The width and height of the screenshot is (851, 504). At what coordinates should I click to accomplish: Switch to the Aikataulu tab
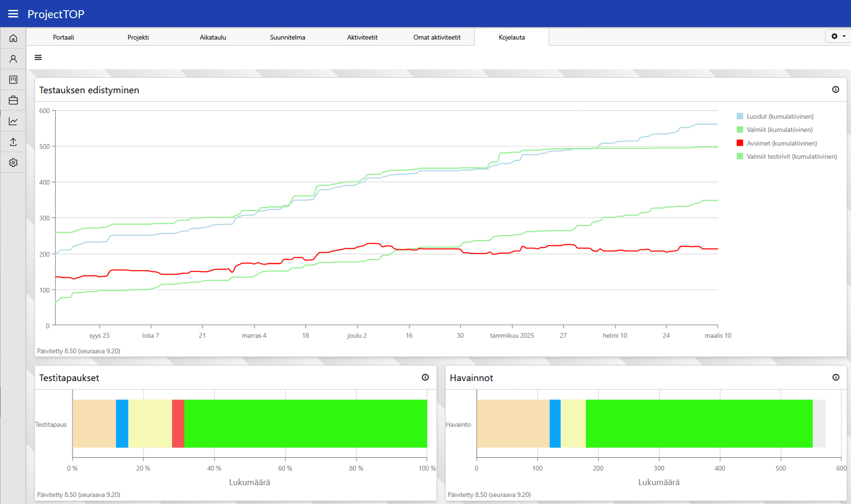(x=213, y=37)
